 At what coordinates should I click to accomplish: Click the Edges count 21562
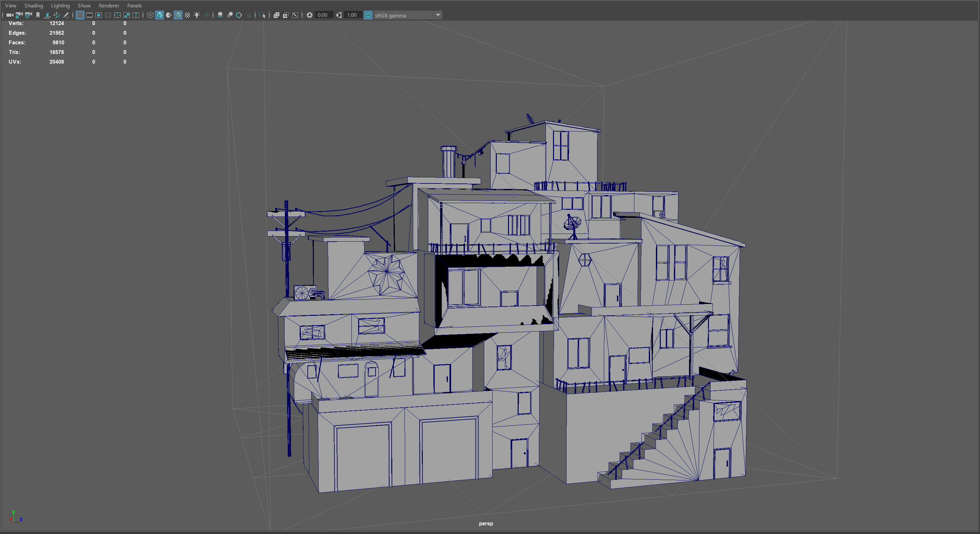[57, 33]
